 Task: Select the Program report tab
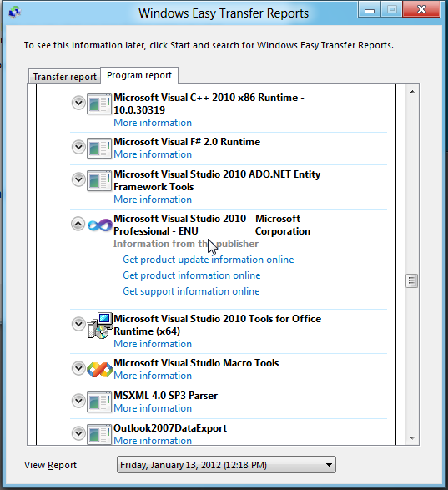[139, 75]
